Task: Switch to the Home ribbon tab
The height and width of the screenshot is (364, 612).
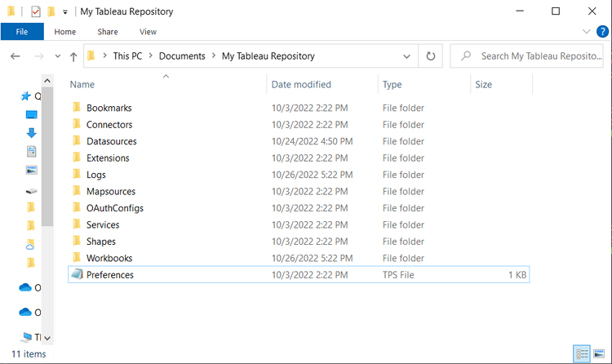Action: point(65,32)
